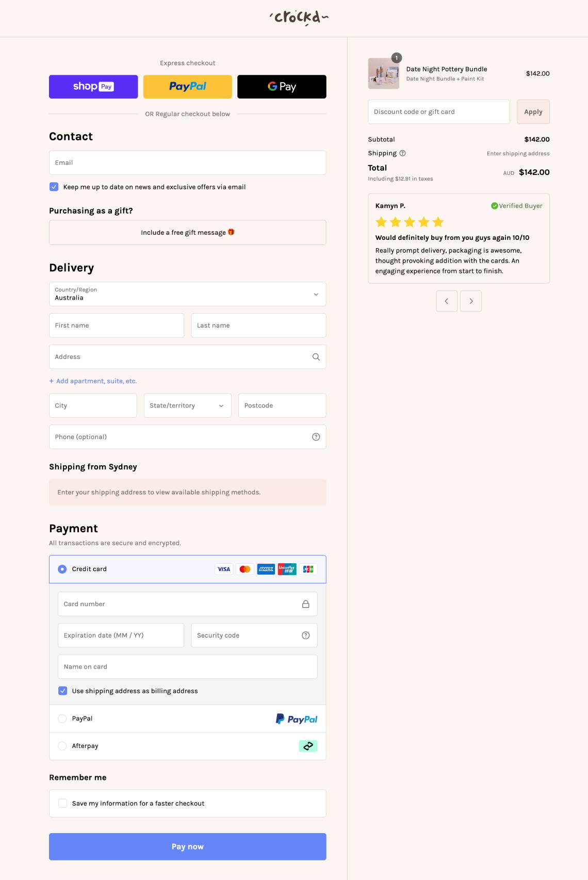588x880 pixels.
Task: Enable save my information for faster checkout
Action: click(62, 803)
